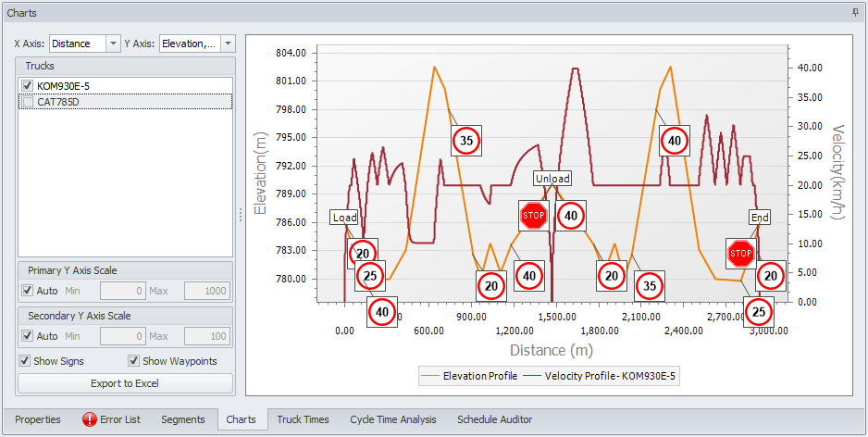Image resolution: width=868 pixels, height=437 pixels.
Task: Toggle Auto for Primary Y Axis Scale
Action: pyautogui.click(x=27, y=291)
